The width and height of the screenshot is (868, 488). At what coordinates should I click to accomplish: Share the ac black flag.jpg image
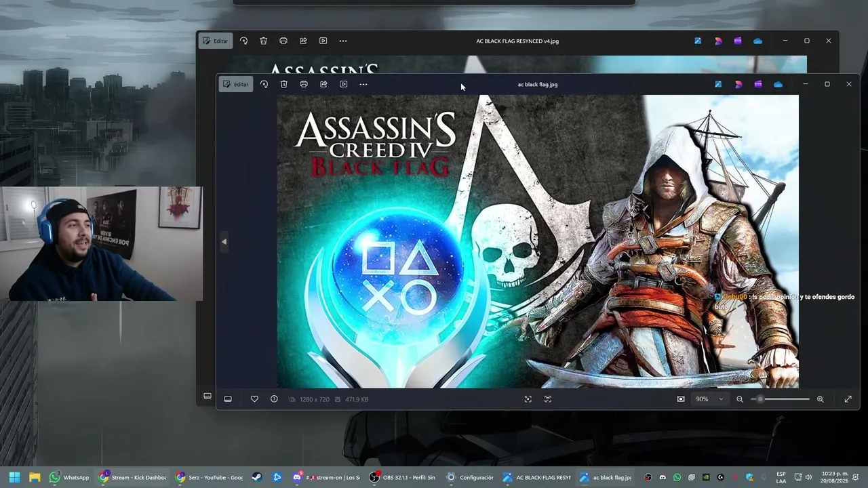click(323, 84)
